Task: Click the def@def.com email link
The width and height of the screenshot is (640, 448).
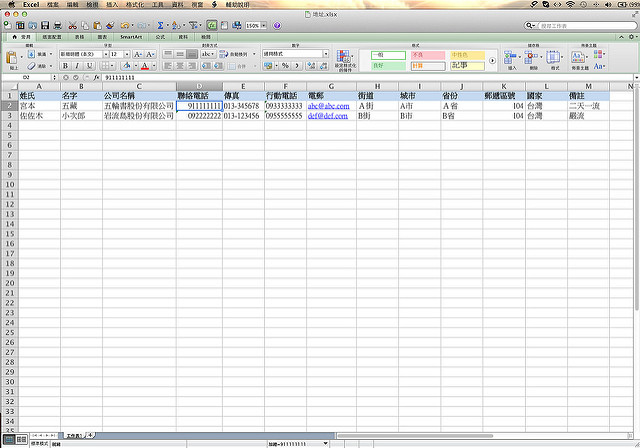Action: tap(328, 116)
